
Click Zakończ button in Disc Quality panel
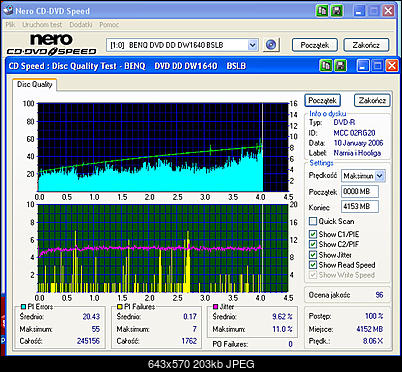coord(372,100)
